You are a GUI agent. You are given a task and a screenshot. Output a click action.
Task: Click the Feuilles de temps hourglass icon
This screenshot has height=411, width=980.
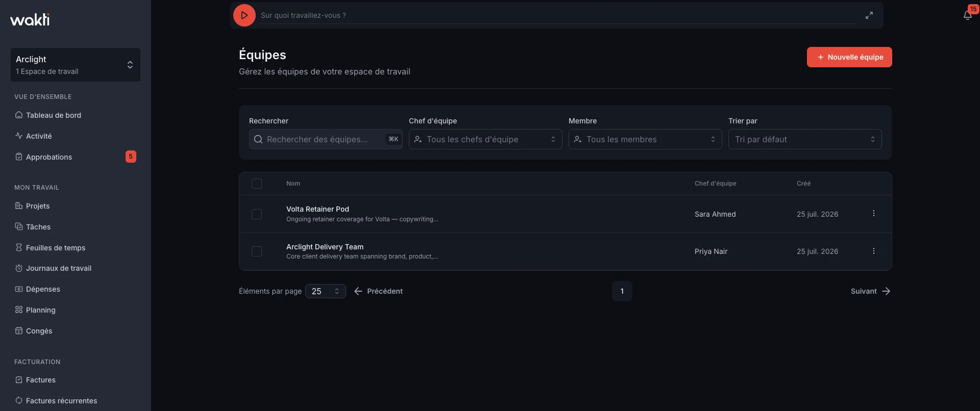19,247
